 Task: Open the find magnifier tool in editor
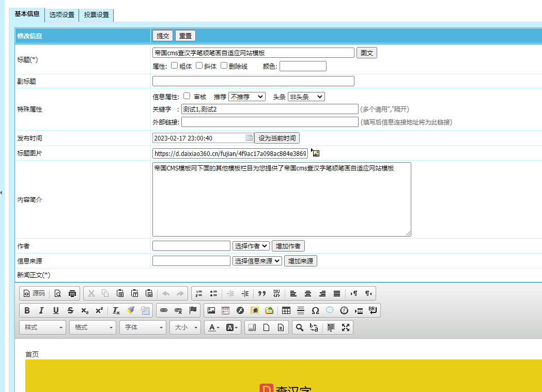coord(299,327)
